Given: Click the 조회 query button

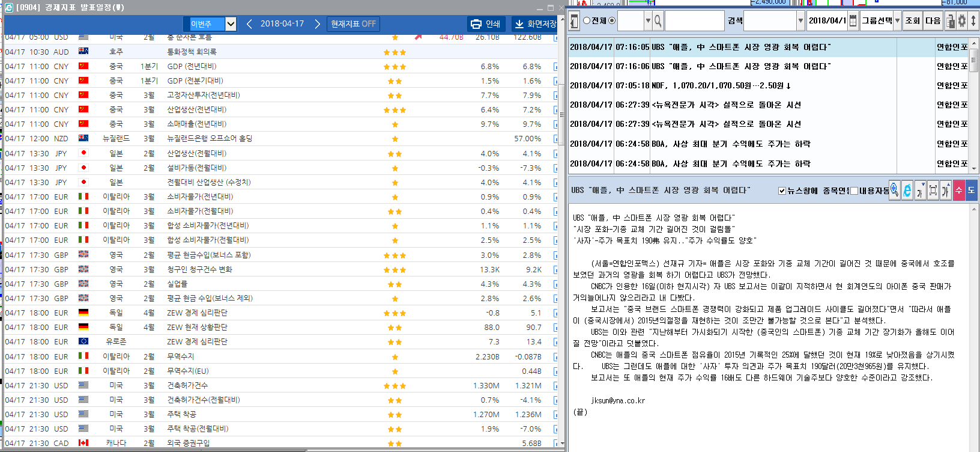Looking at the screenshot, I should pyautogui.click(x=913, y=21).
